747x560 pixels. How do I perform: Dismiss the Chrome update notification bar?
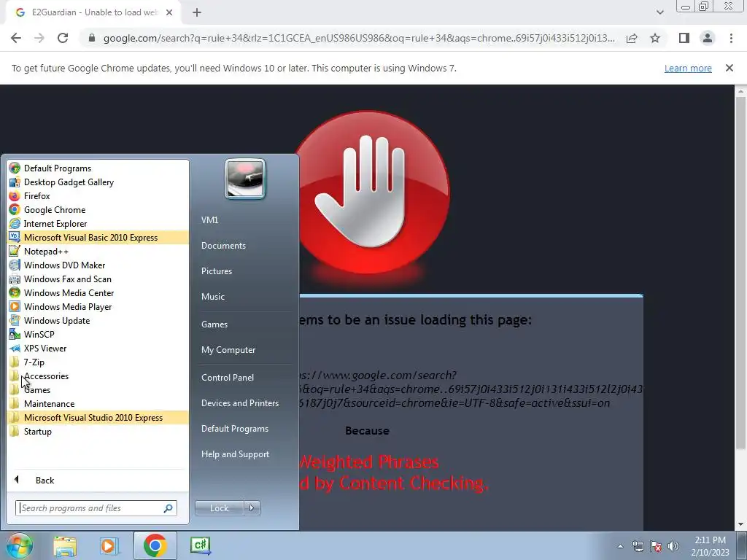[x=729, y=68]
